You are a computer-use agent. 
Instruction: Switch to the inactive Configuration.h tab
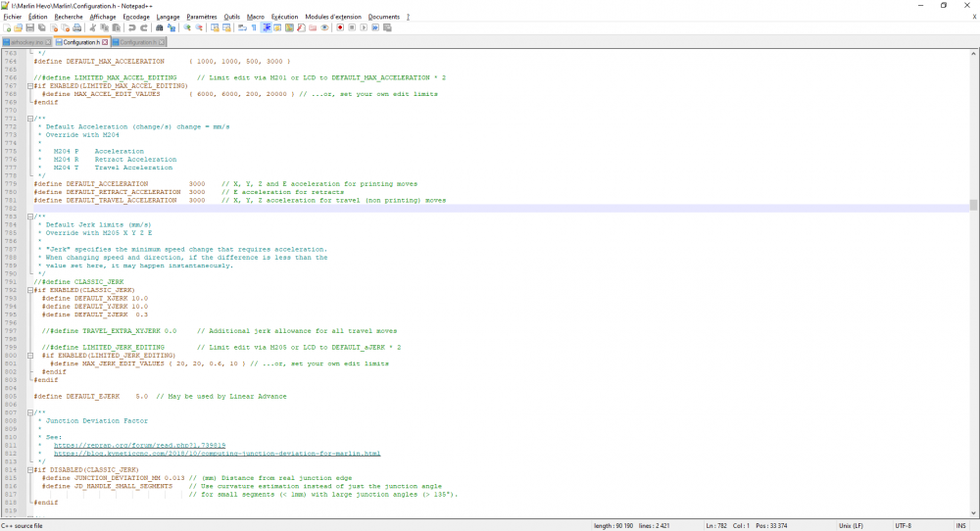coord(138,42)
